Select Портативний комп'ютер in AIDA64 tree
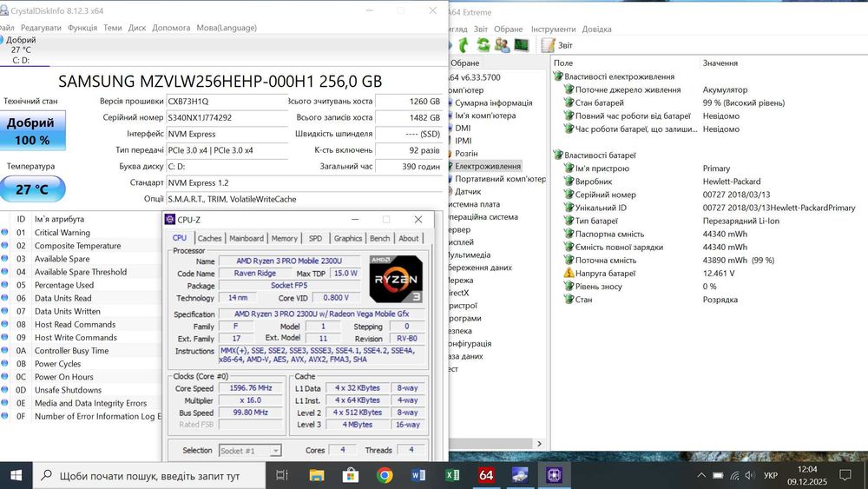The image size is (868, 489). click(500, 179)
